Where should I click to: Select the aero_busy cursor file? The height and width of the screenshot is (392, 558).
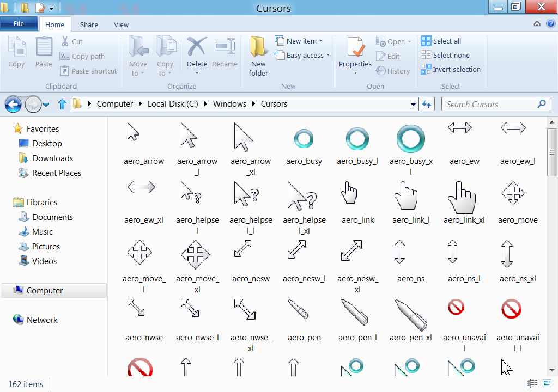[x=304, y=145]
